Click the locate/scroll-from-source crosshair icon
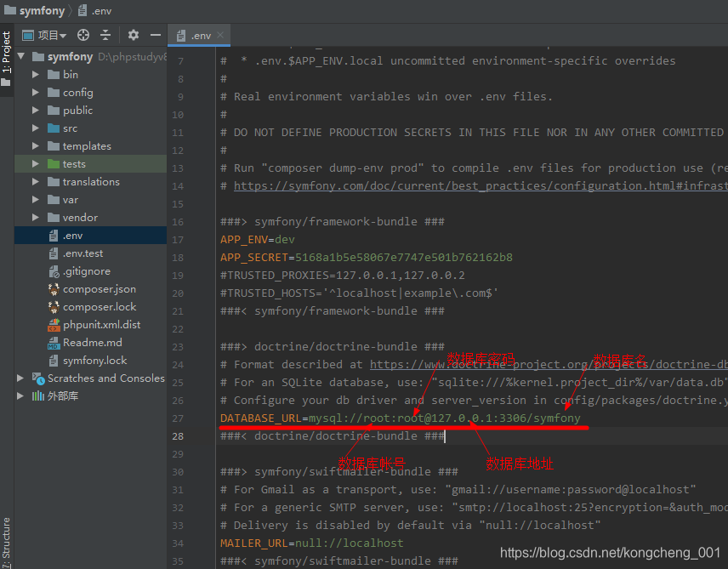Viewport: 728px width, 569px height. (x=83, y=35)
